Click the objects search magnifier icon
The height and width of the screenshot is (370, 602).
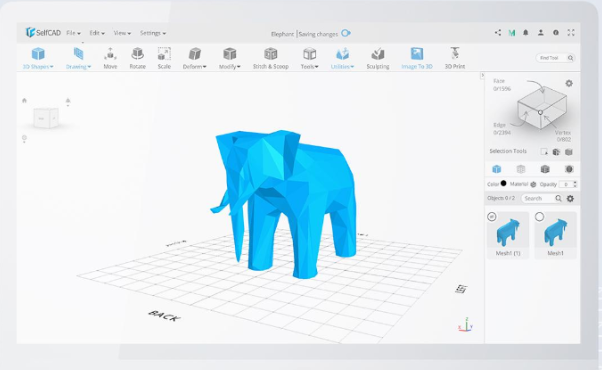[558, 198]
